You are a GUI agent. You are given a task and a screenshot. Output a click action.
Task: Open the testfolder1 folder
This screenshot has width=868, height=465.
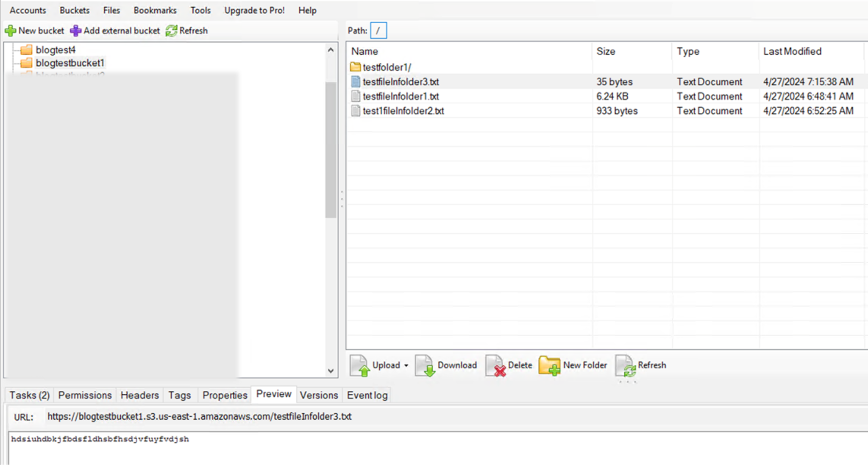coord(386,67)
